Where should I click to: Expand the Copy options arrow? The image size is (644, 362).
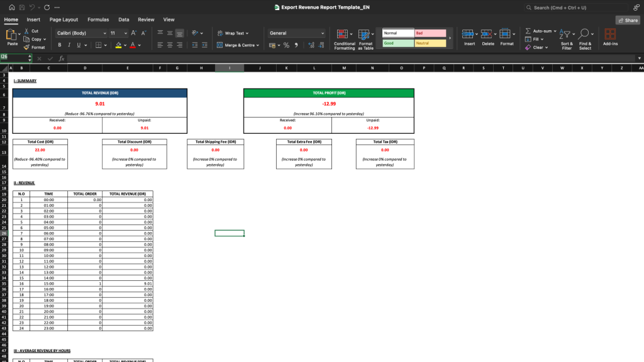pyautogui.click(x=45, y=40)
